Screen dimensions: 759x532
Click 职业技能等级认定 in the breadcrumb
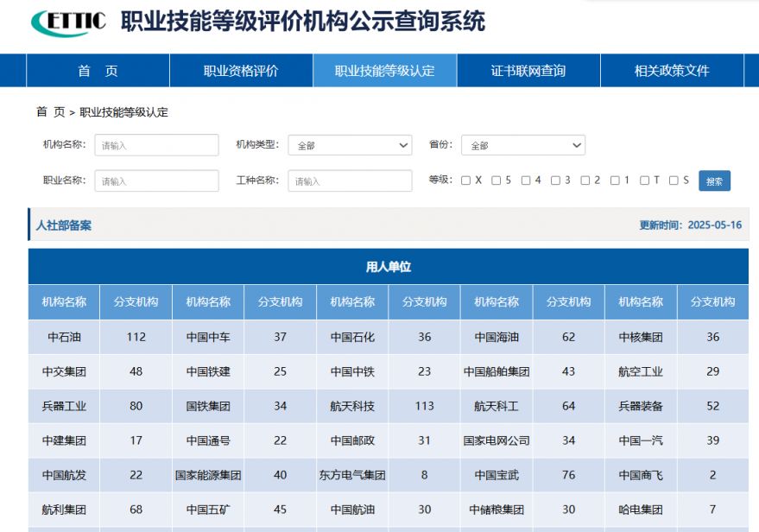point(124,112)
